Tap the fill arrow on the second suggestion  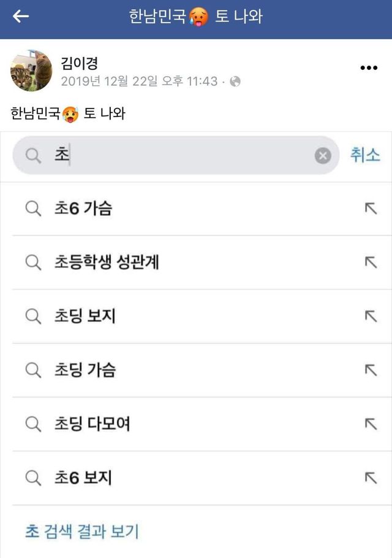coord(370,262)
